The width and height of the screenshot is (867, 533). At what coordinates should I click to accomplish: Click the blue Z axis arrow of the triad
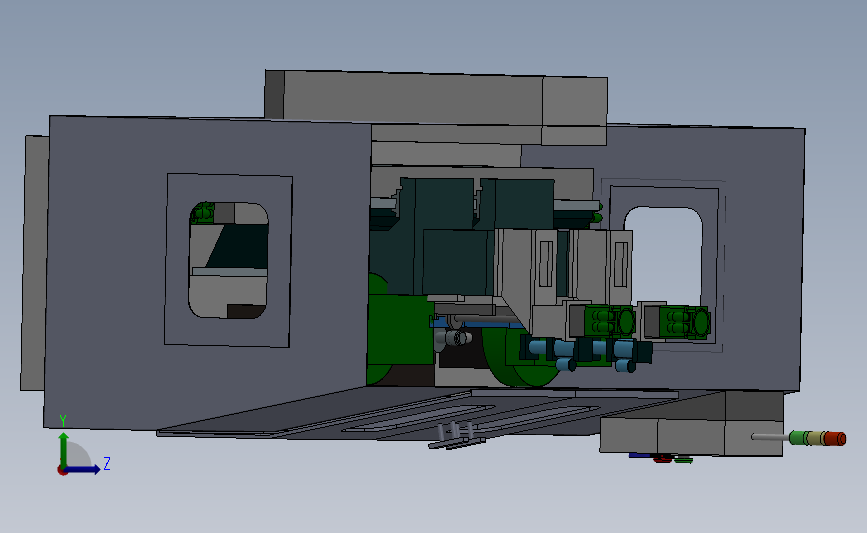[x=83, y=470]
